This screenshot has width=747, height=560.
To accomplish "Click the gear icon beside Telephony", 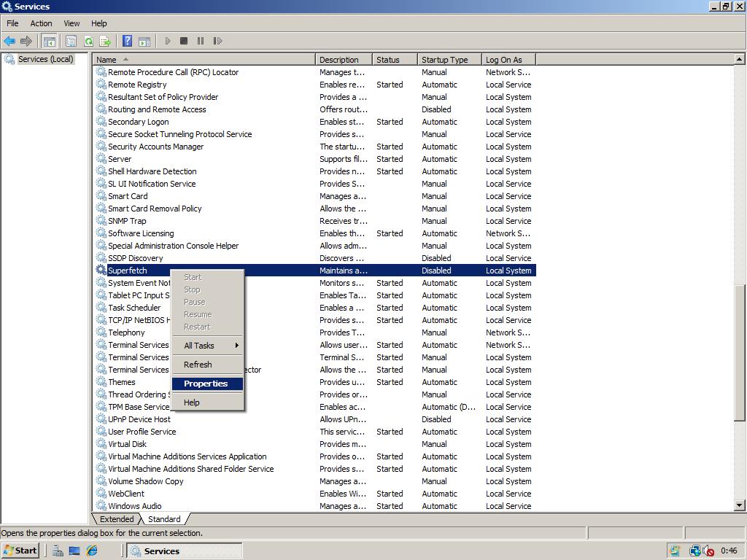I will [x=101, y=332].
